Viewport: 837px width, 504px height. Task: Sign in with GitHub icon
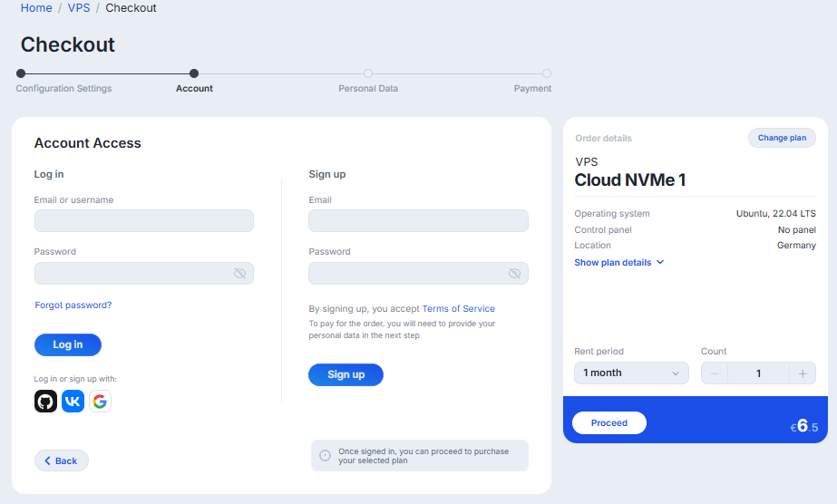pyautogui.click(x=46, y=401)
